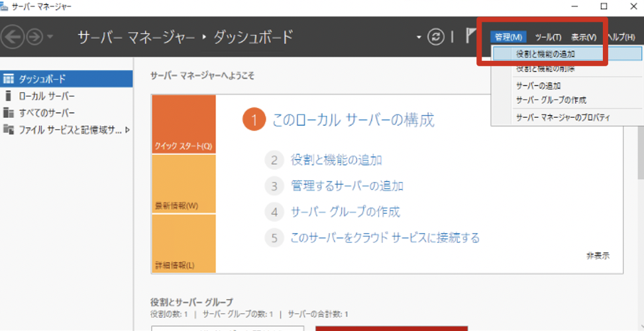Click このローカル サーバーの構成 link

click(x=354, y=120)
